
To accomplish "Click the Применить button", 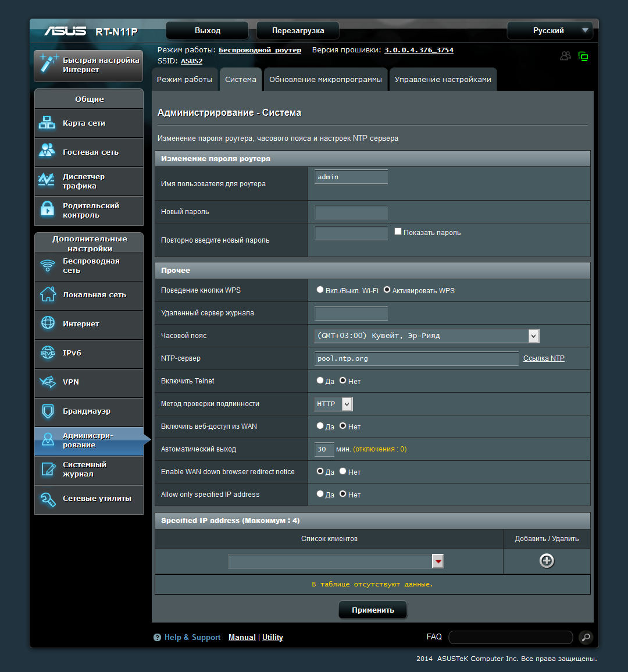I will click(x=373, y=610).
